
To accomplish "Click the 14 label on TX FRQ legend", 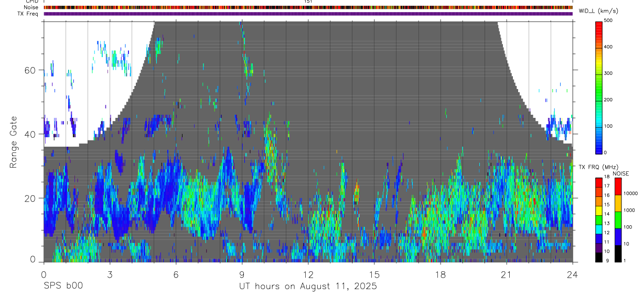I will 608,214.
